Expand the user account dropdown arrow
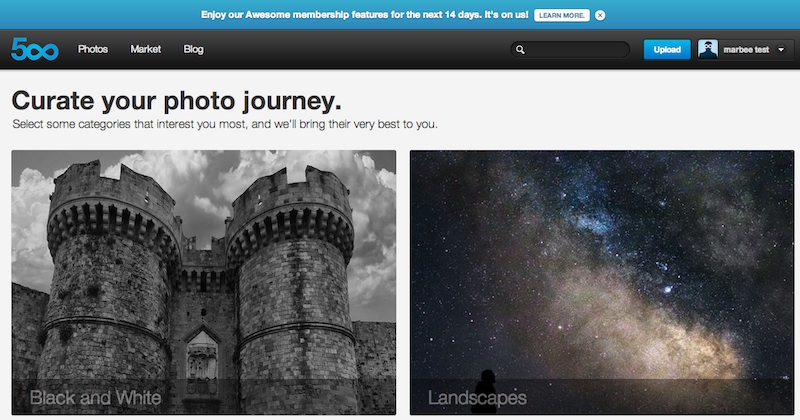Viewport: 800px width, 420px height. coord(781,50)
